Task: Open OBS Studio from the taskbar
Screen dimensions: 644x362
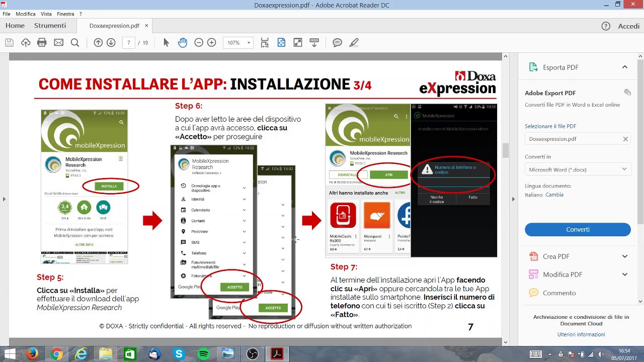Action: [252, 354]
